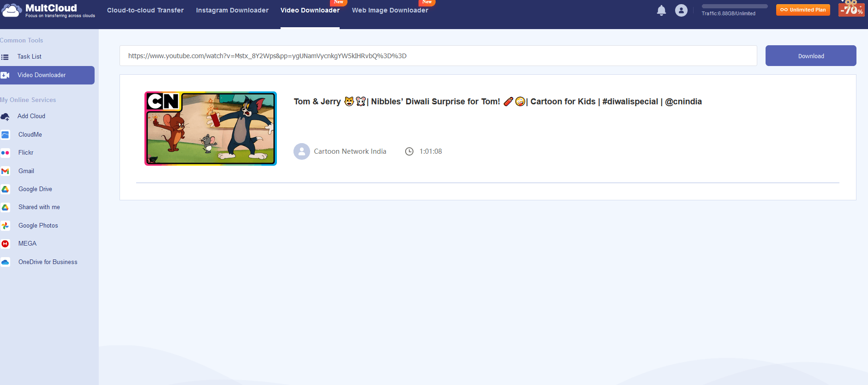The image size is (868, 385).
Task: Click the Traffic:6.88GB/Unlimited text
Action: click(x=729, y=13)
